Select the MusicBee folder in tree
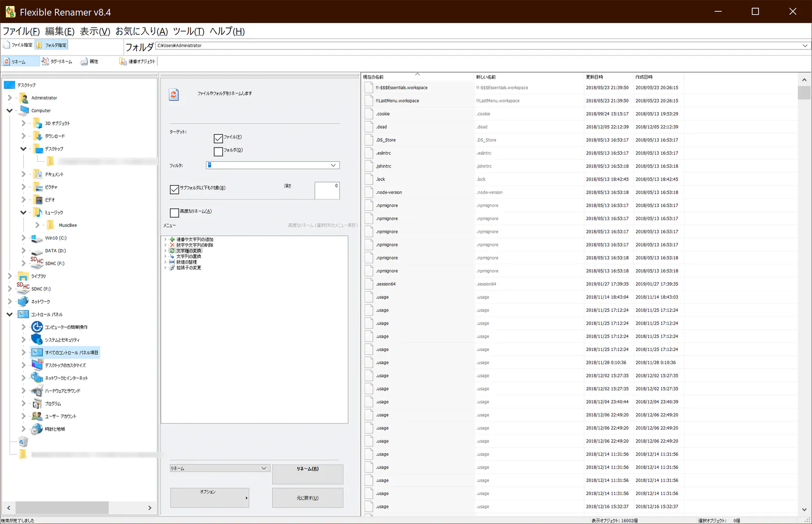The width and height of the screenshot is (812, 524). pyautogui.click(x=67, y=225)
